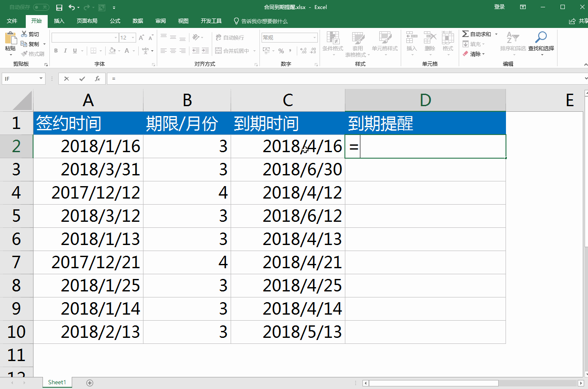Expand the Font group dialog launcher
Image resolution: width=588 pixels, height=389 pixels.
[x=153, y=64]
